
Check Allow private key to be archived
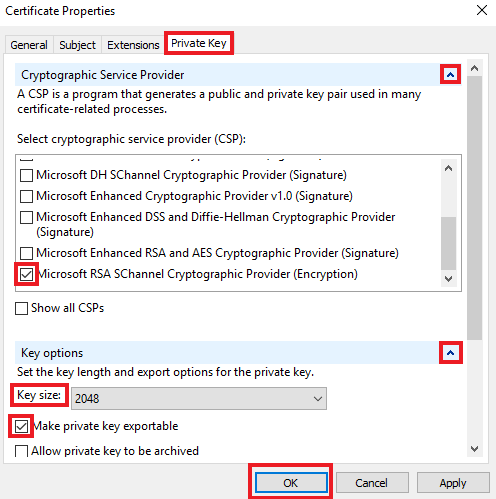[x=21, y=451]
